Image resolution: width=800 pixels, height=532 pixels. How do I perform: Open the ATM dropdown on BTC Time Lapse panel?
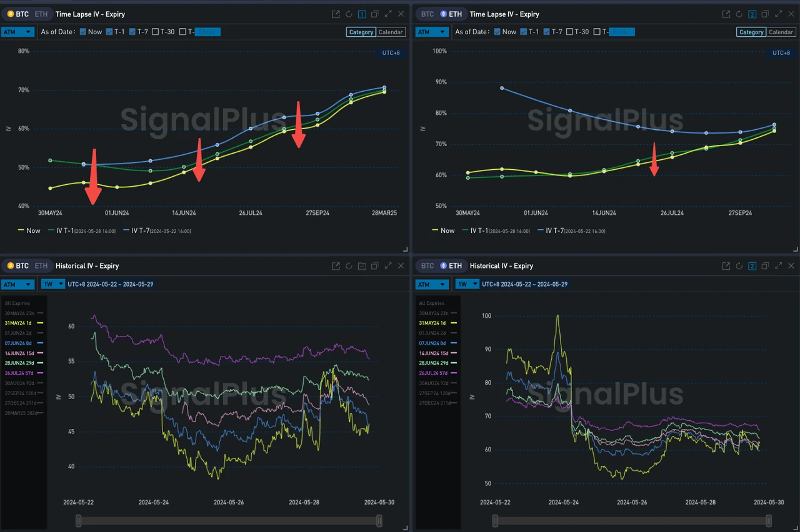pyautogui.click(x=17, y=31)
